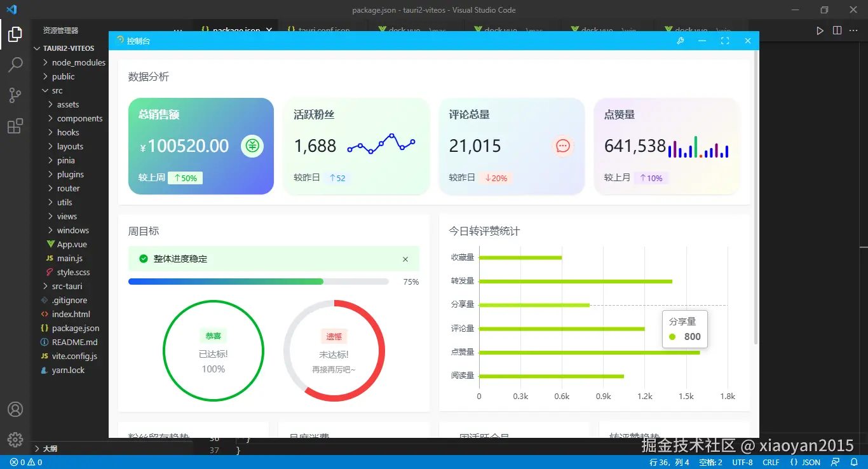
Task: Open the Extensions view
Action: pos(15,126)
